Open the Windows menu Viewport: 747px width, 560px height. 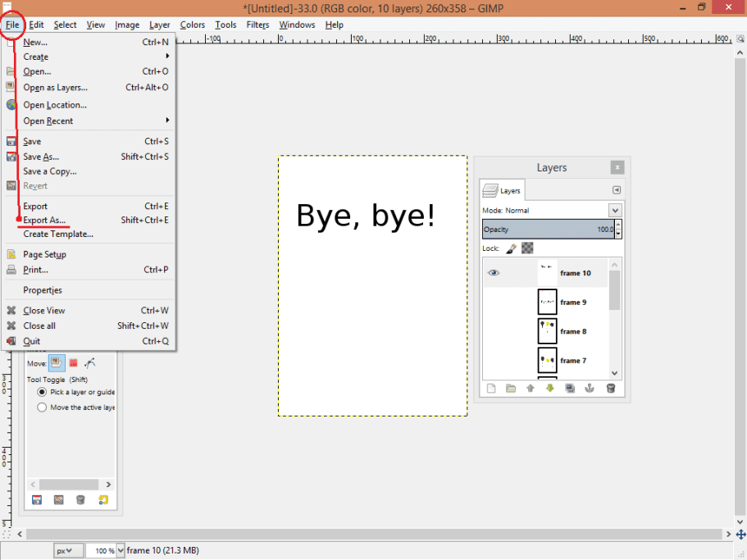(296, 25)
